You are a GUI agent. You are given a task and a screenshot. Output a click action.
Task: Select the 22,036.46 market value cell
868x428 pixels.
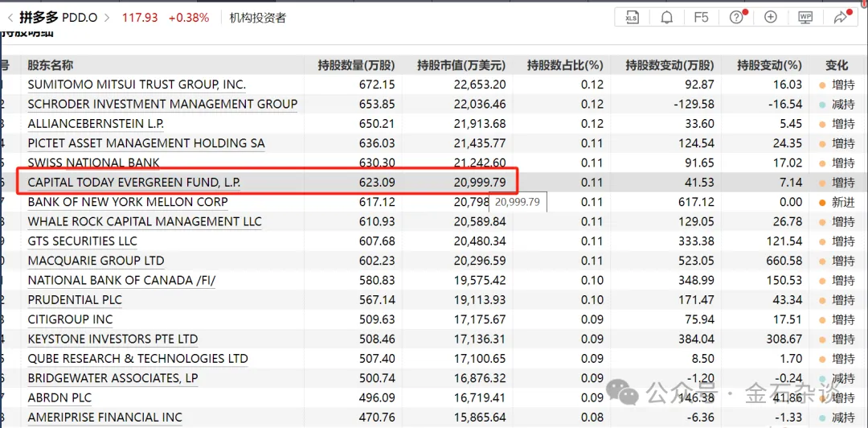tap(478, 105)
